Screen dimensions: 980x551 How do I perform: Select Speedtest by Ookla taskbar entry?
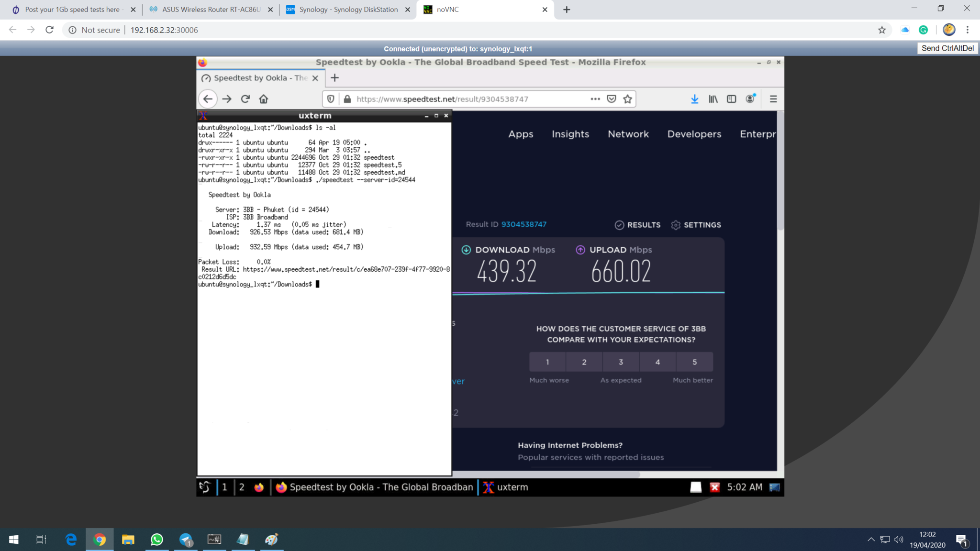(x=374, y=487)
